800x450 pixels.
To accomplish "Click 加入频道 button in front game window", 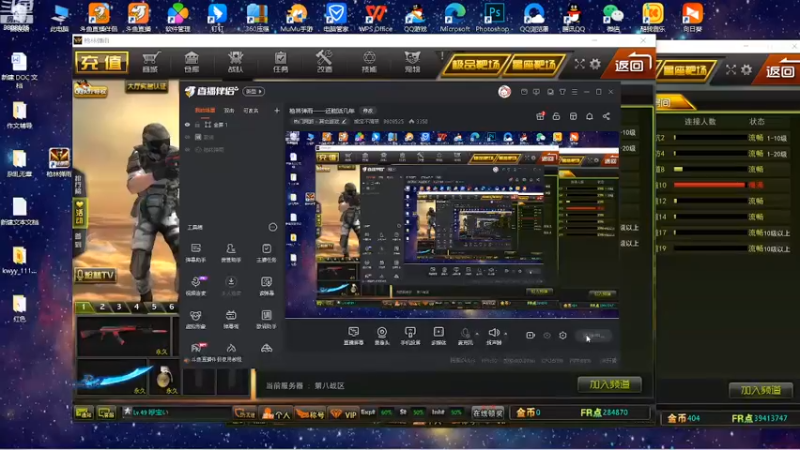I will (609, 384).
